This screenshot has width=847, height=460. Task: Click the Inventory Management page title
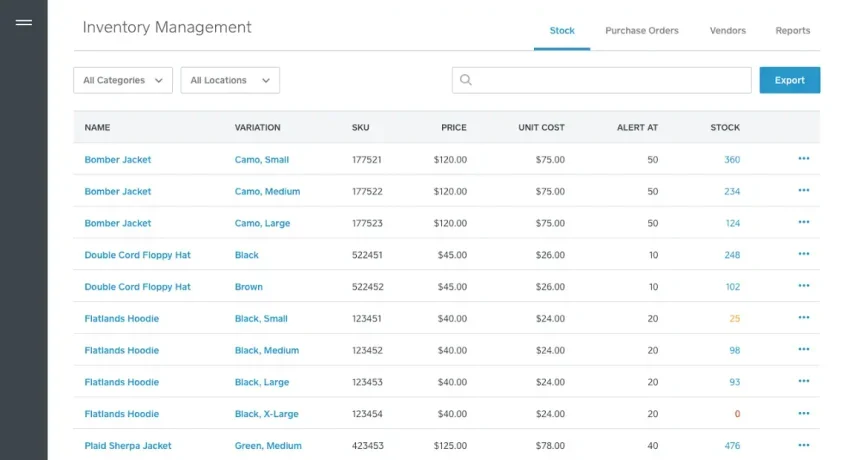click(x=167, y=28)
